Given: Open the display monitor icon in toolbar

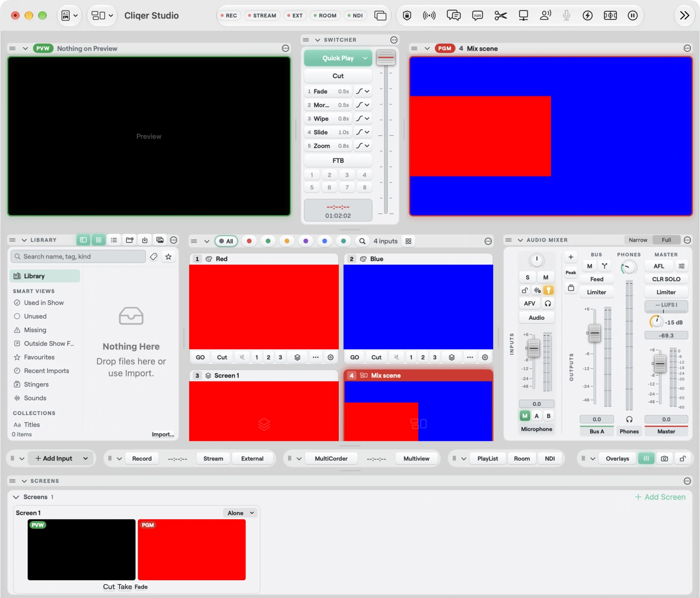Looking at the screenshot, I should (523, 16).
